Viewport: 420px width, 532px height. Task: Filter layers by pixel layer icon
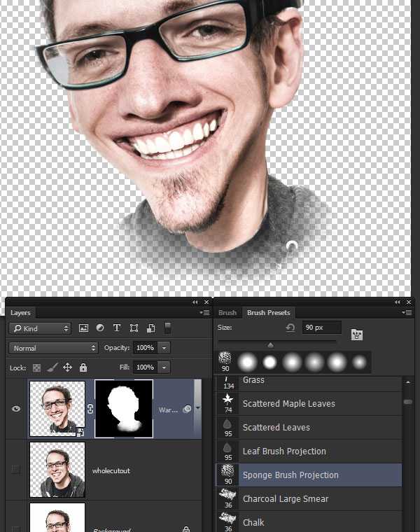pyautogui.click(x=83, y=328)
